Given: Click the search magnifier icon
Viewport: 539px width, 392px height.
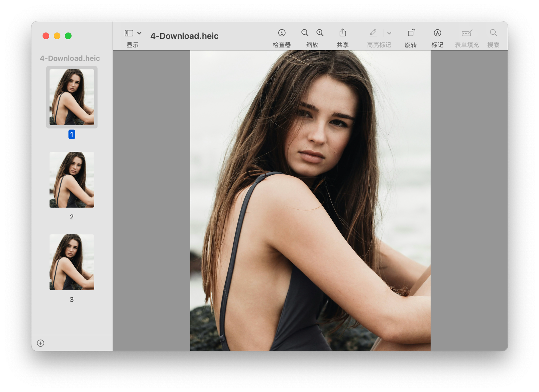Looking at the screenshot, I should tap(493, 33).
